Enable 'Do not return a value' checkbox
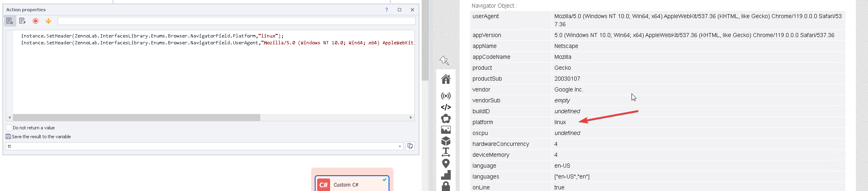The height and width of the screenshot is (191, 868). (9, 128)
